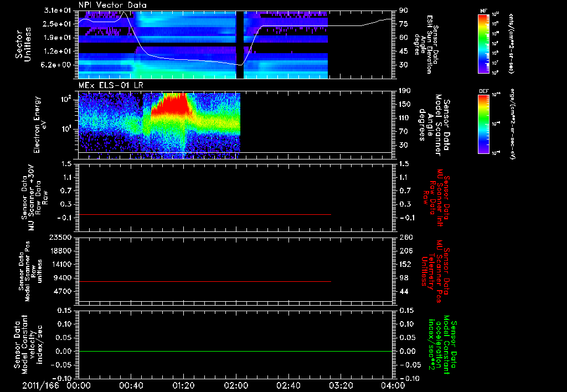The height and width of the screenshot is (392, 567).
Task: Click the red line in Scanner Pos panel
Action: 205,281
